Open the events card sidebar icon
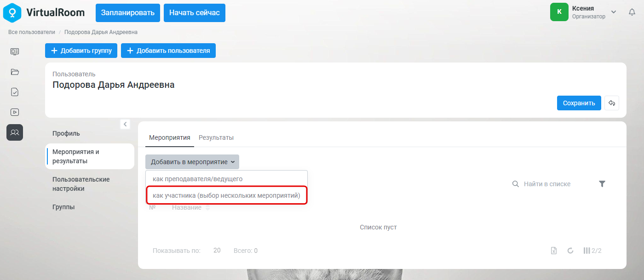Image resolution: width=644 pixels, height=280 pixels. pyautogui.click(x=15, y=51)
